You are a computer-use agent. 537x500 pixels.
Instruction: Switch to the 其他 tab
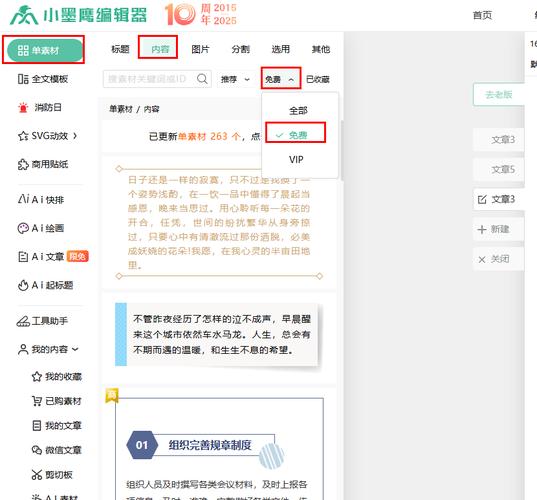pyautogui.click(x=321, y=49)
